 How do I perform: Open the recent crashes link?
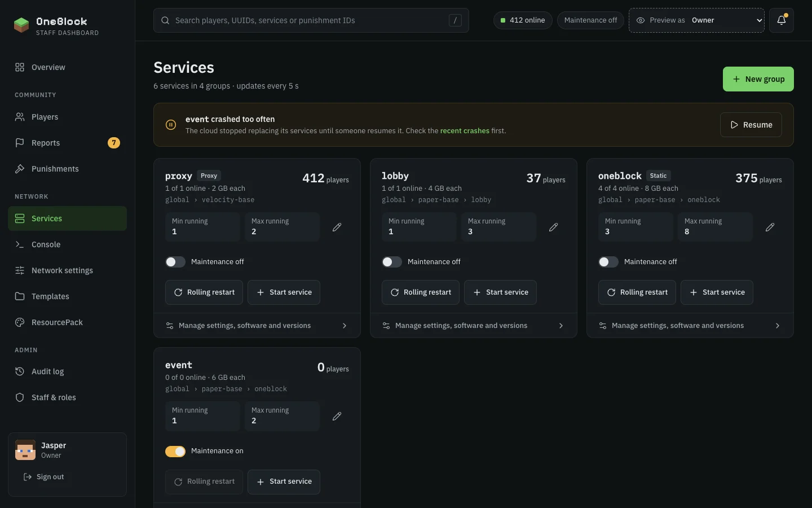(x=465, y=131)
